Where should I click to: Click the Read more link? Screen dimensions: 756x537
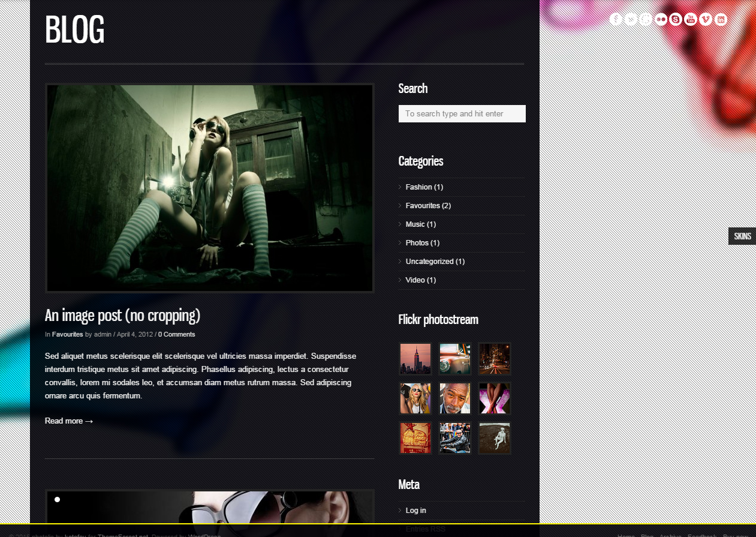click(69, 421)
